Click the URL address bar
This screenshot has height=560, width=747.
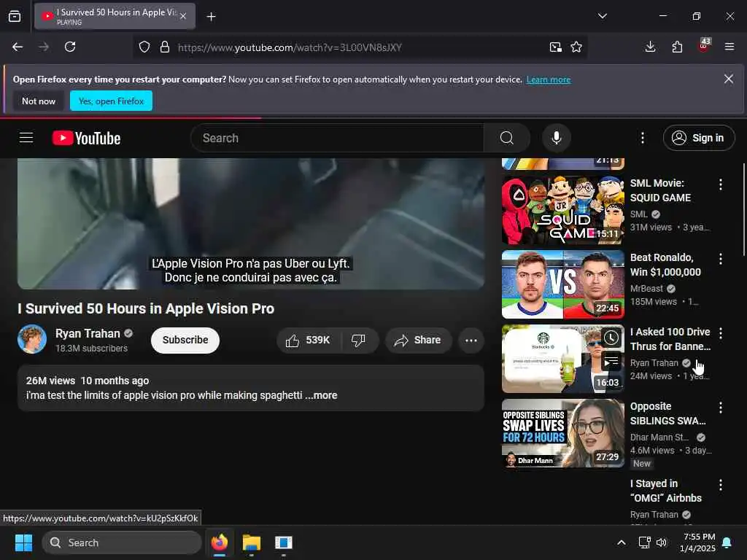[x=360, y=47]
